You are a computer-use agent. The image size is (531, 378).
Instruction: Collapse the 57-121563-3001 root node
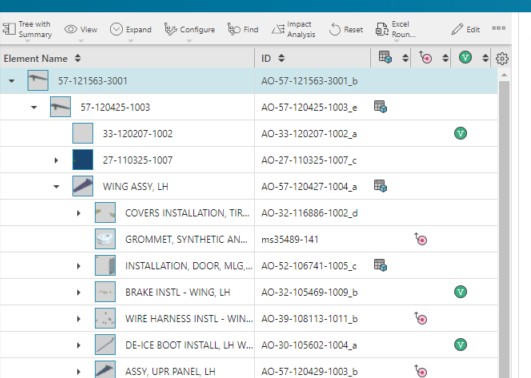tap(12, 81)
